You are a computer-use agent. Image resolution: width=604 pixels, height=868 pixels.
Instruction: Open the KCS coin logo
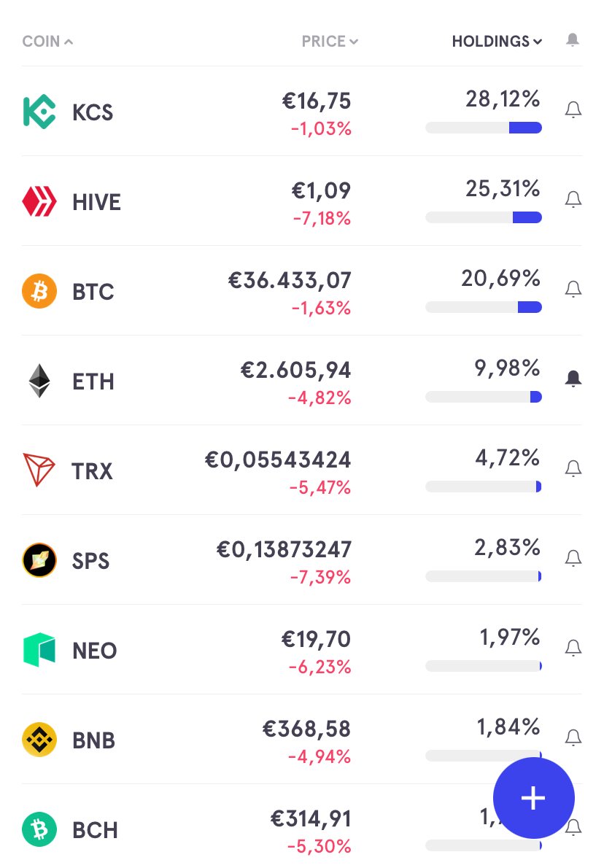coord(39,112)
